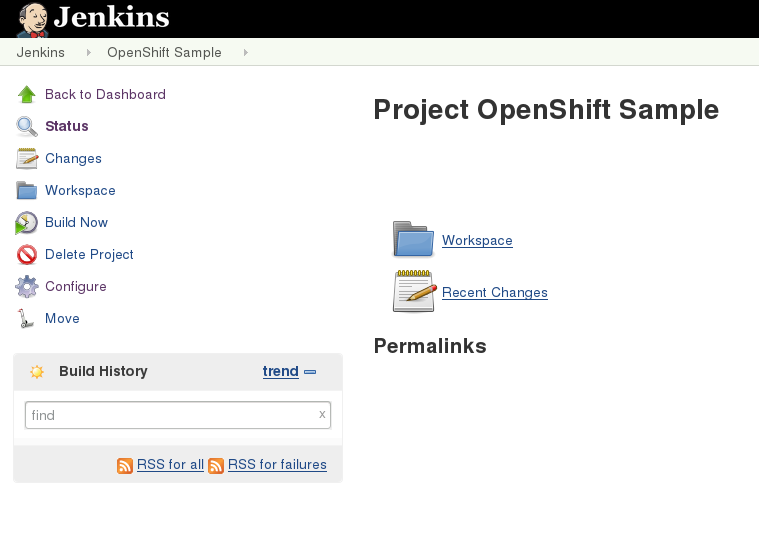The image size is (759, 535).
Task: Collapse Build History with the minus icon
Action: point(310,372)
